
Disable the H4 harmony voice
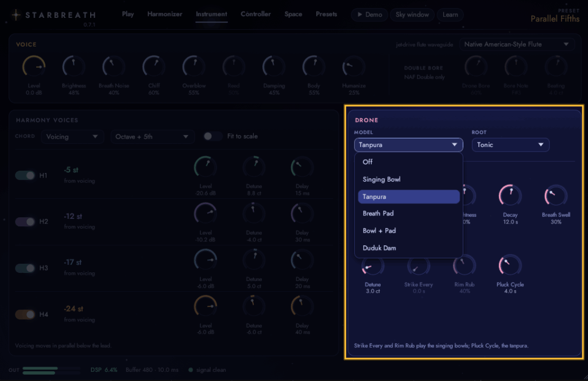tap(25, 314)
